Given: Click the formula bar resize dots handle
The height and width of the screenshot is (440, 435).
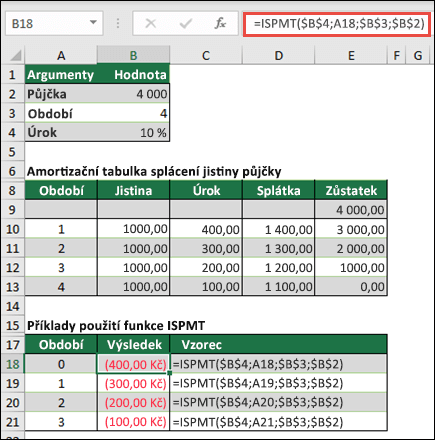Looking at the screenshot, I should 118,23.
